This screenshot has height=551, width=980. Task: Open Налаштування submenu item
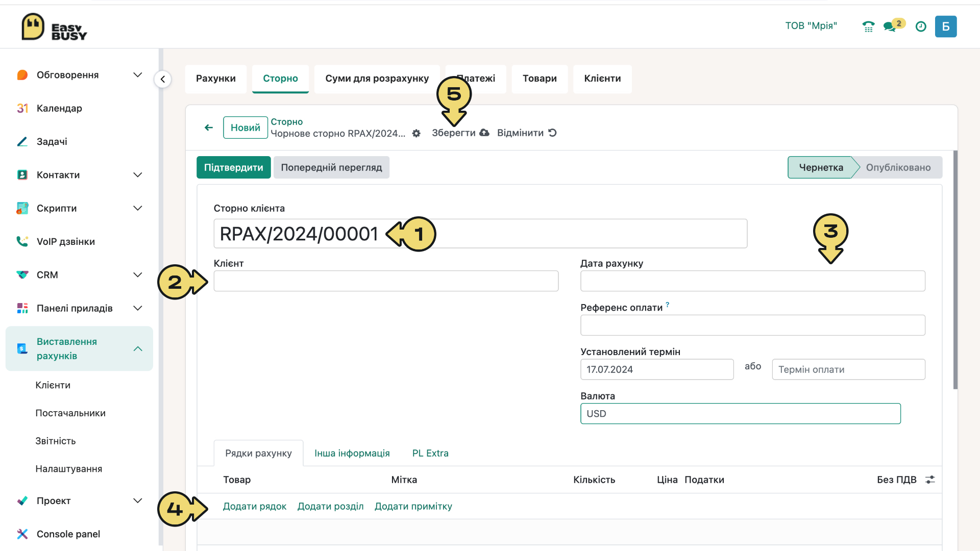[69, 469]
